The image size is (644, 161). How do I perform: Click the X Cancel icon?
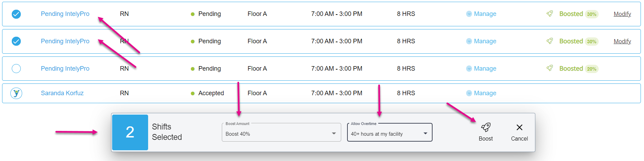[519, 127]
